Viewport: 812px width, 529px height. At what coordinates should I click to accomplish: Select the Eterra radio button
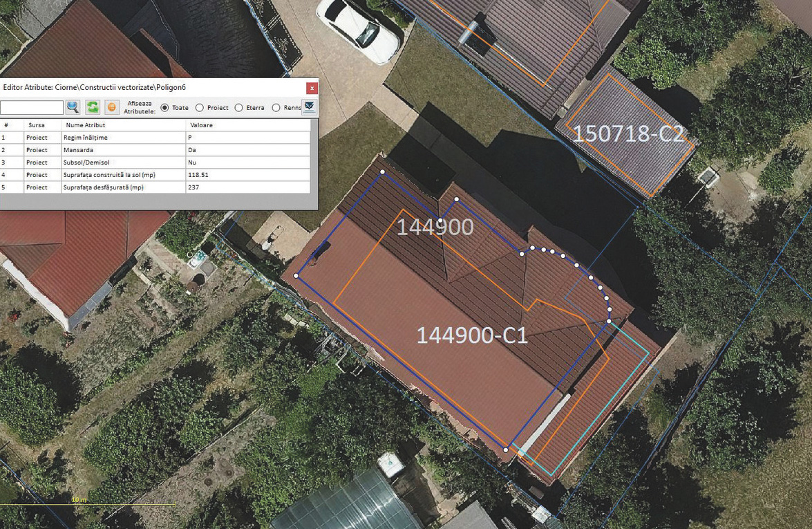[239, 108]
